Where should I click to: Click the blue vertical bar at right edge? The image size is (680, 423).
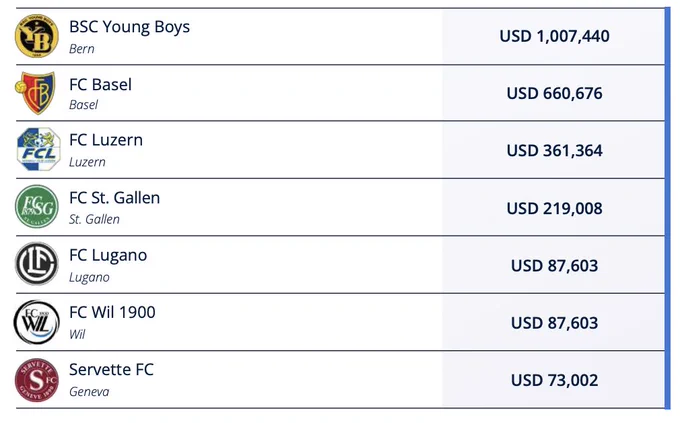pos(667,208)
